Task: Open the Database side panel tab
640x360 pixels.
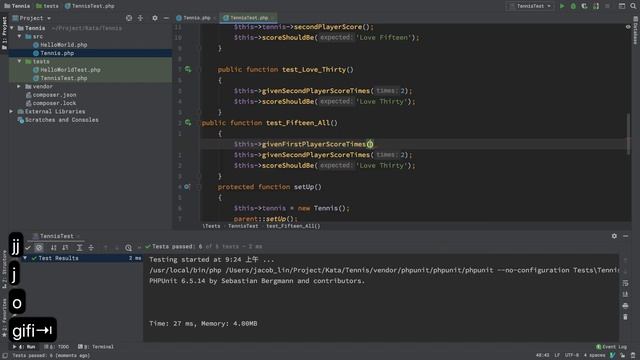Action: pos(636,30)
